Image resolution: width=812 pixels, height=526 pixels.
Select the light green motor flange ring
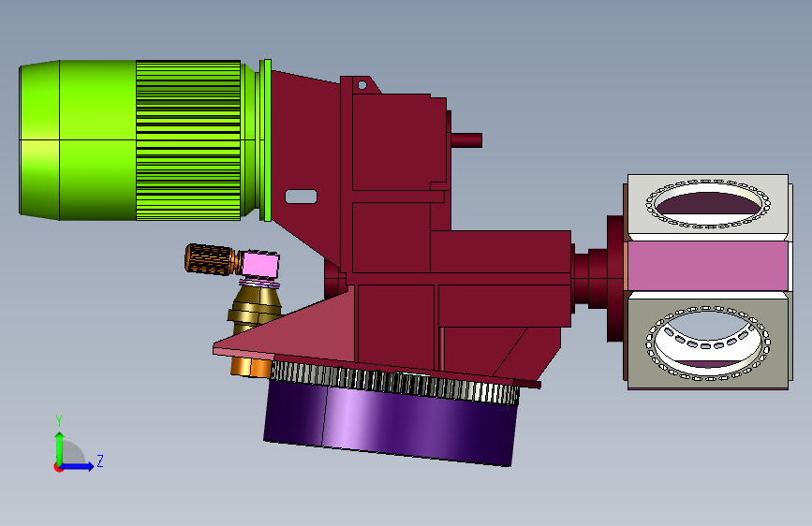(x=266, y=140)
